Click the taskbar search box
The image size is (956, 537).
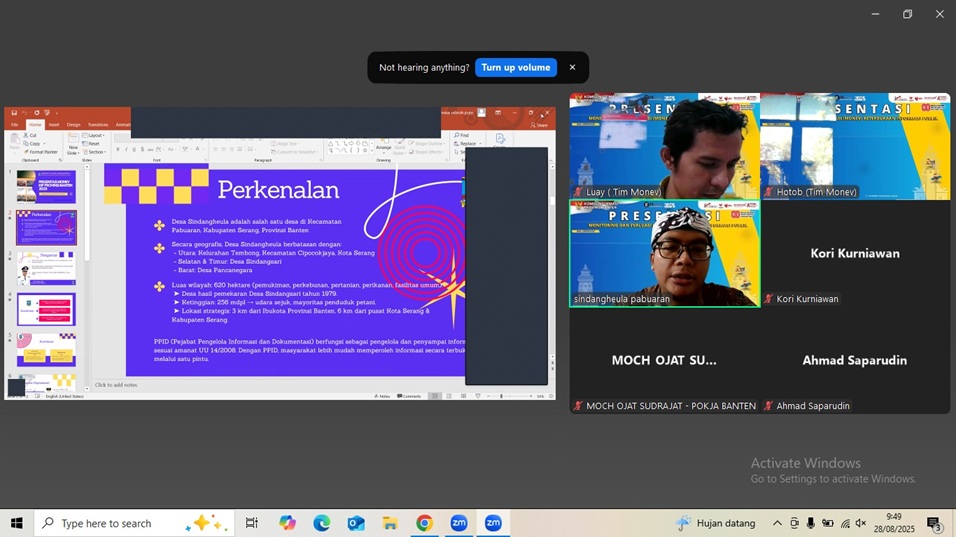coord(134,523)
